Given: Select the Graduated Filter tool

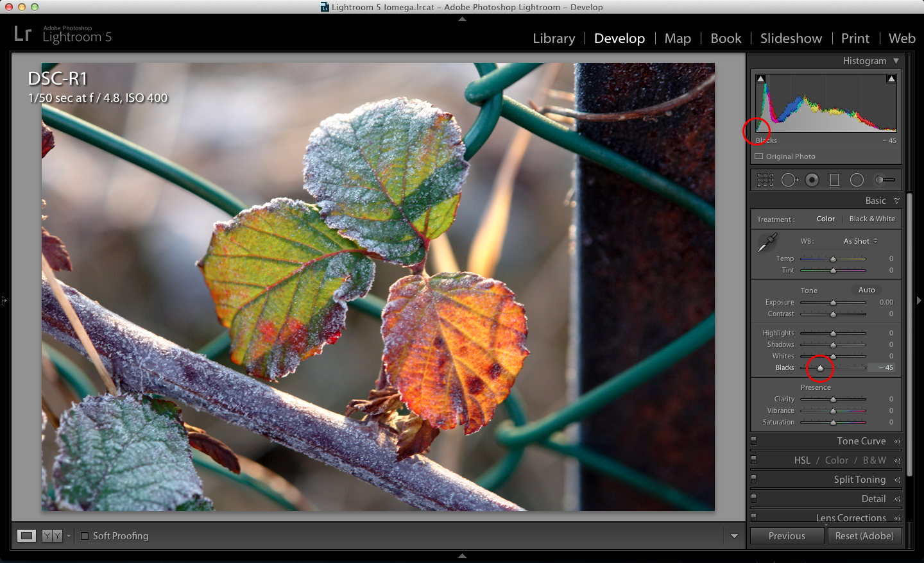Looking at the screenshot, I should pyautogui.click(x=835, y=180).
